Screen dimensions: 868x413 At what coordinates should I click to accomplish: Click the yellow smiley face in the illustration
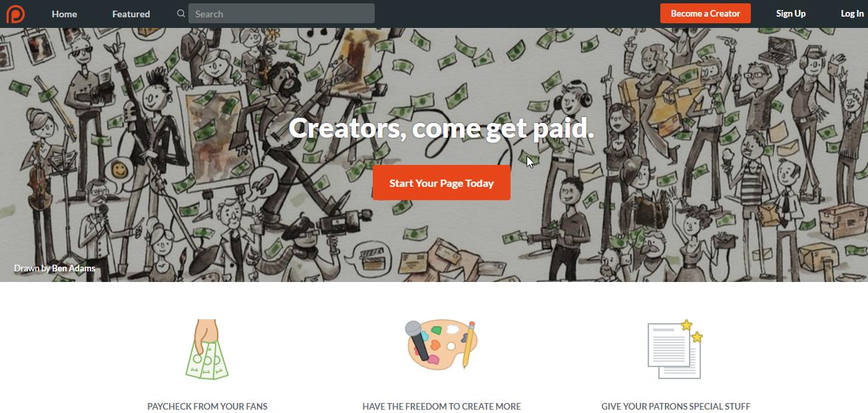click(x=119, y=170)
